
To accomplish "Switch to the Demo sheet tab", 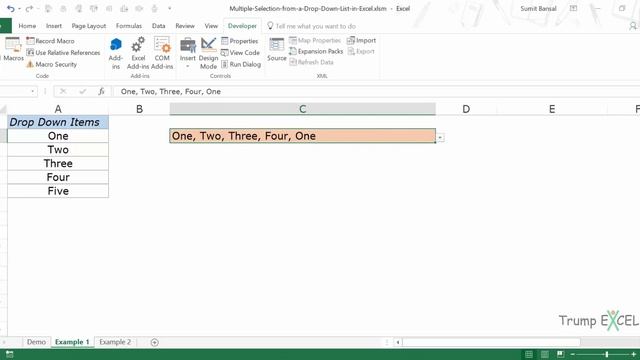I will [x=36, y=342].
